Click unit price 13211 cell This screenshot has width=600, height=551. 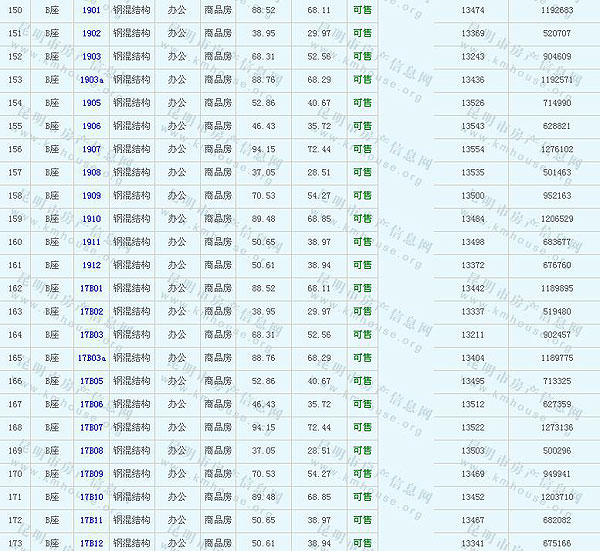tap(473, 335)
